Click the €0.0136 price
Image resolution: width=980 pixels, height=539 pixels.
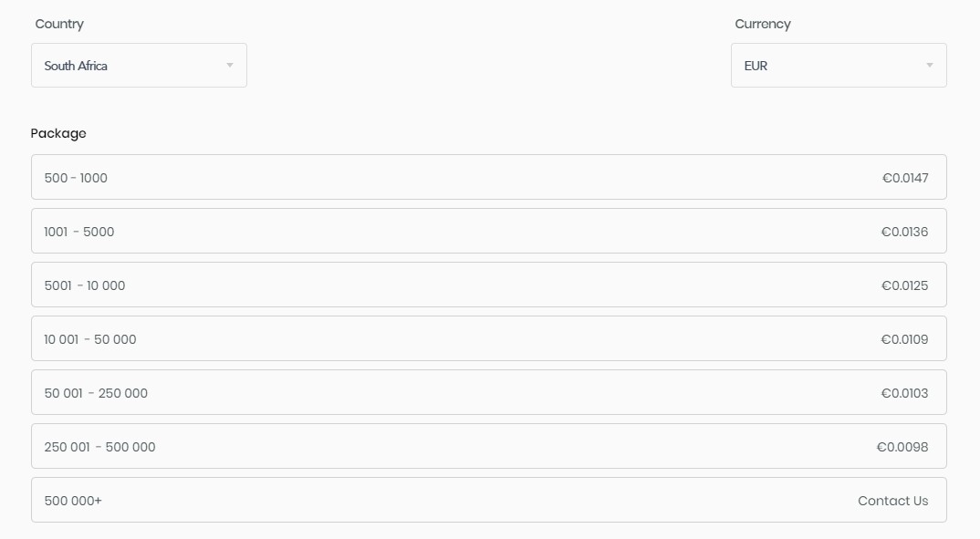[904, 232]
